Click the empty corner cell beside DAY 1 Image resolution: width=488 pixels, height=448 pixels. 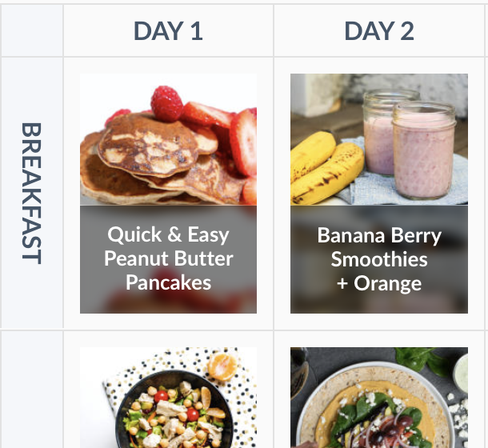coord(32,30)
